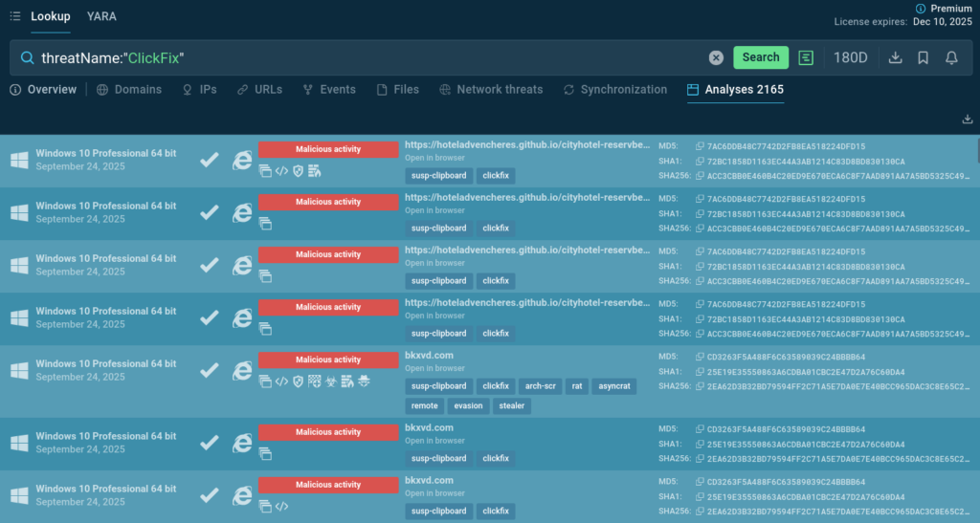Click the Internet Explorer icon in first row
Image resolution: width=980 pixels, height=523 pixels.
(x=242, y=160)
